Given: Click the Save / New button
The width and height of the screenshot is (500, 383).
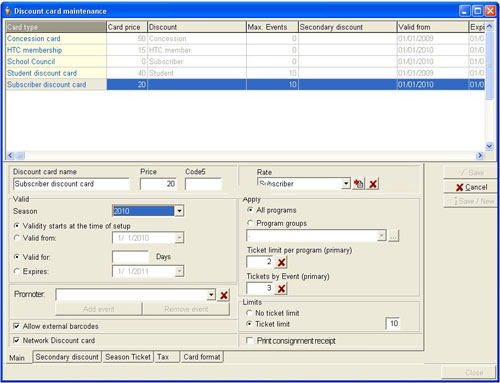Looking at the screenshot, I should point(470,201).
